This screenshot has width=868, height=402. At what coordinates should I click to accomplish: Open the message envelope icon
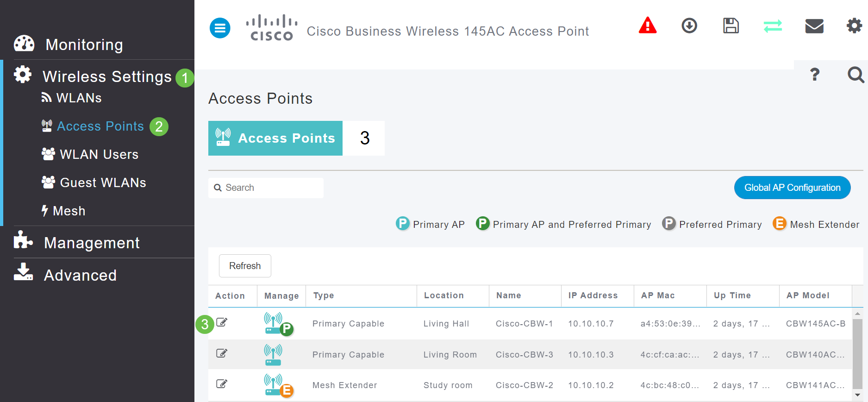click(x=814, y=25)
